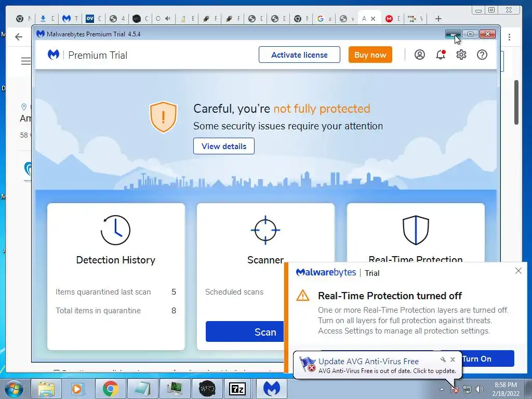532x399 pixels.
Task: Switch to Malwarebytes via taskbar icon
Action: [271, 389]
